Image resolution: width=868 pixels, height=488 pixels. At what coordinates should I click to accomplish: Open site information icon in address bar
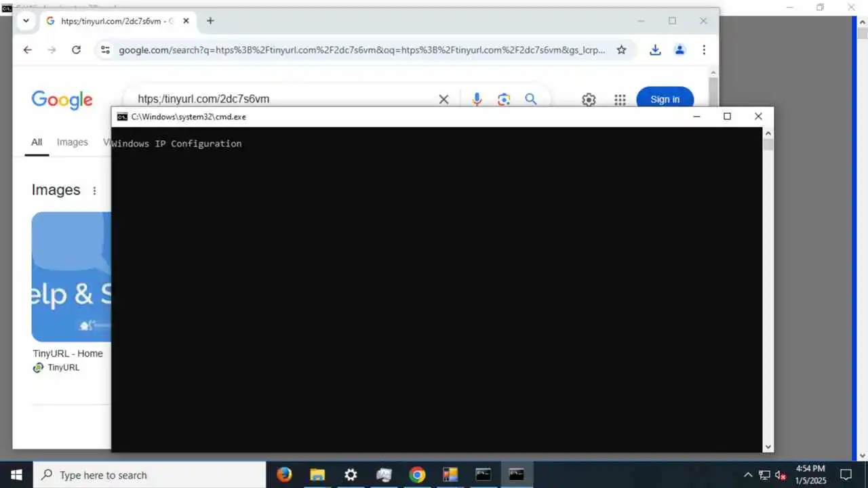point(104,50)
